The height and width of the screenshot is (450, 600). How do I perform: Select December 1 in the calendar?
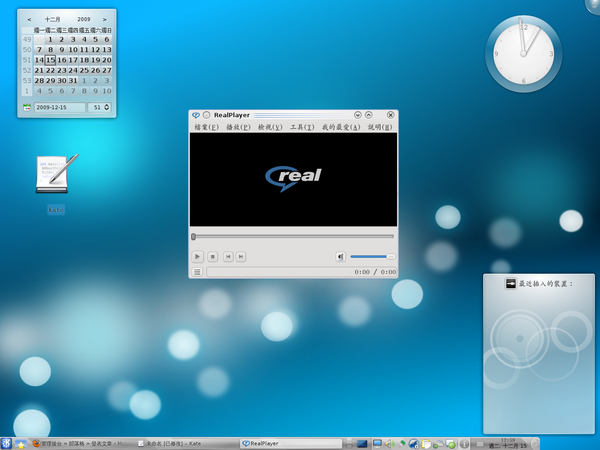(51, 39)
